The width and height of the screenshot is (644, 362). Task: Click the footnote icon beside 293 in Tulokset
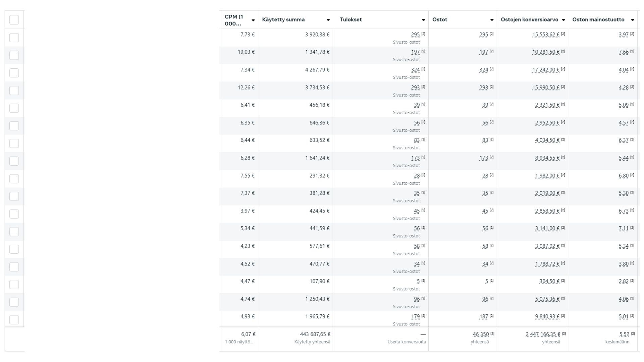click(x=423, y=87)
